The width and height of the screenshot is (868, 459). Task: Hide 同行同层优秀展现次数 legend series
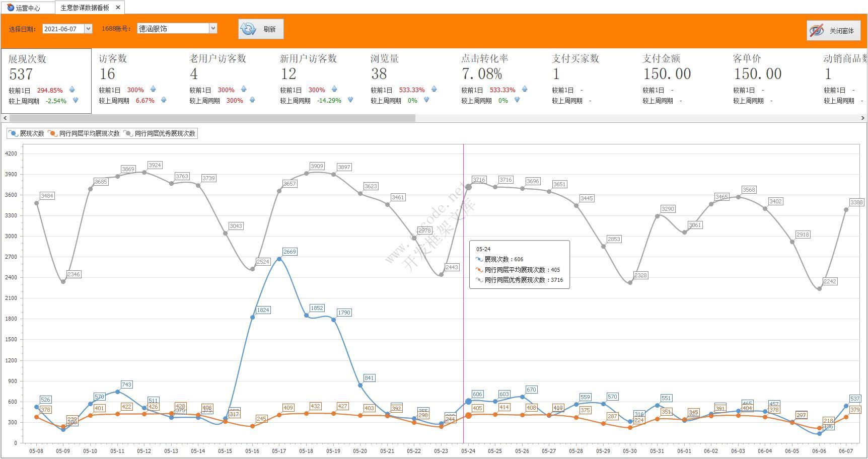[160, 134]
